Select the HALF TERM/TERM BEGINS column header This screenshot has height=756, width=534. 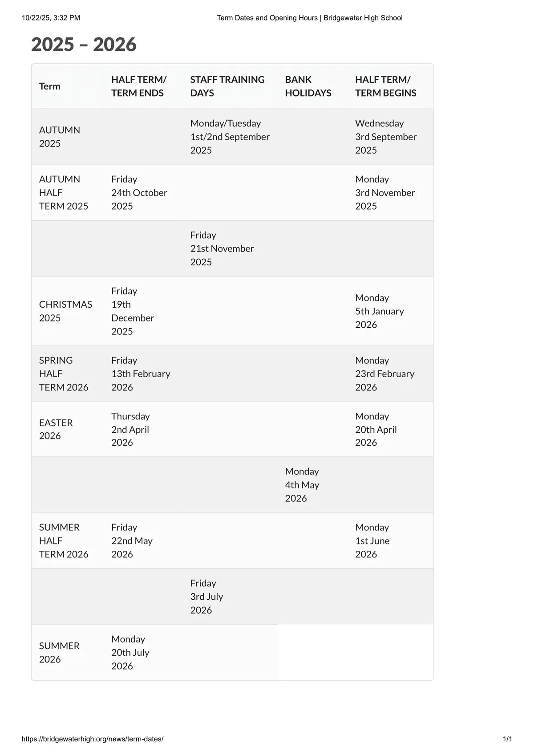[386, 86]
